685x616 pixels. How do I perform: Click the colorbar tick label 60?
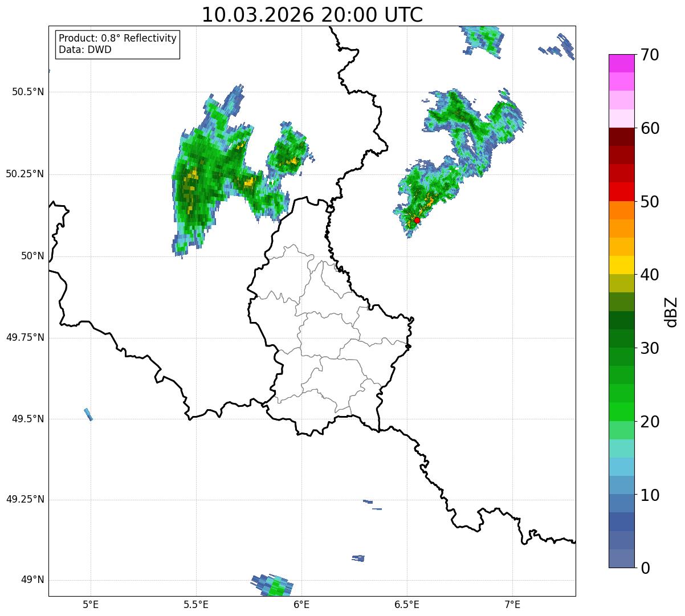[x=650, y=128]
